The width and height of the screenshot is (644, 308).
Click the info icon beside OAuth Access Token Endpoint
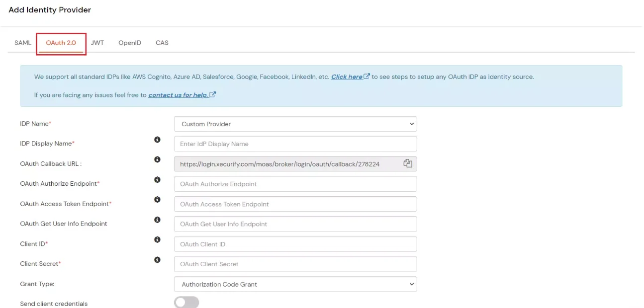point(157,200)
